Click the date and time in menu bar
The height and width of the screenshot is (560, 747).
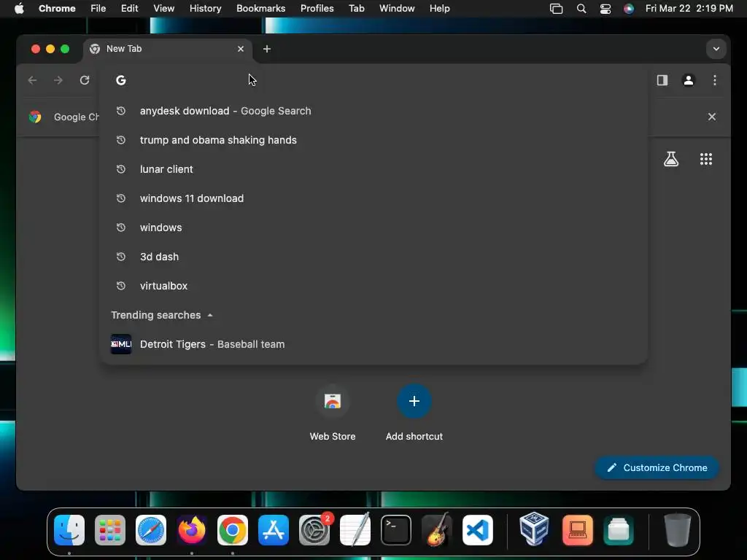pos(689,9)
